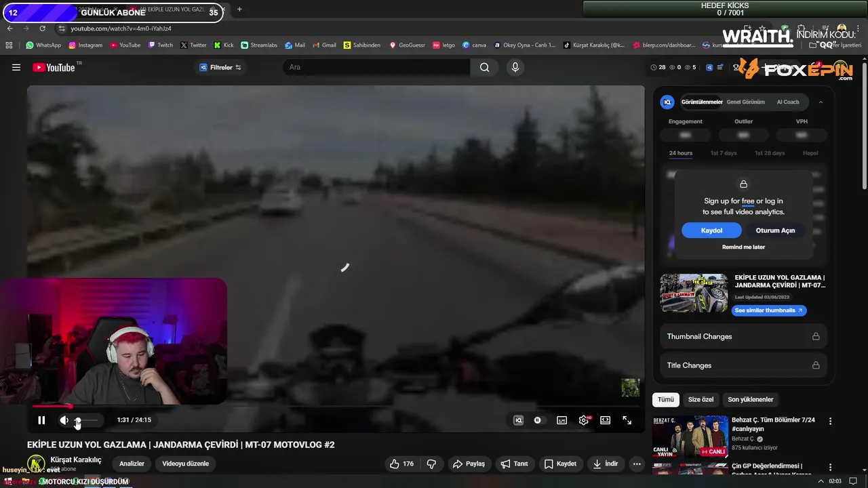Open See similar thumbnails link
Screen dimensions: 868x488
coord(769,310)
